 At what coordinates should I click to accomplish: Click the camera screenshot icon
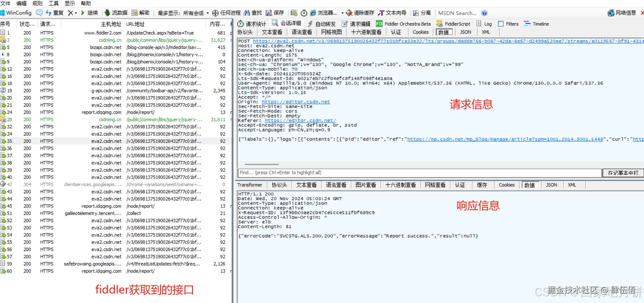point(294,13)
